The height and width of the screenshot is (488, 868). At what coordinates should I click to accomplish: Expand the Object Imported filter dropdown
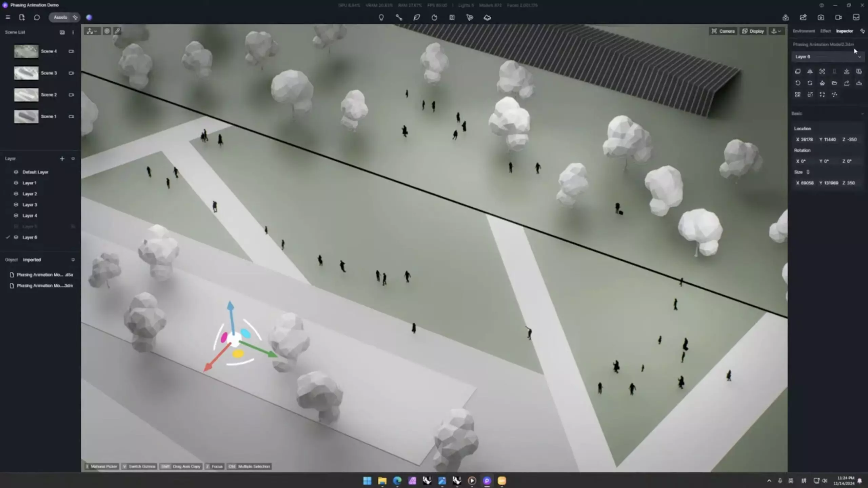coord(73,260)
